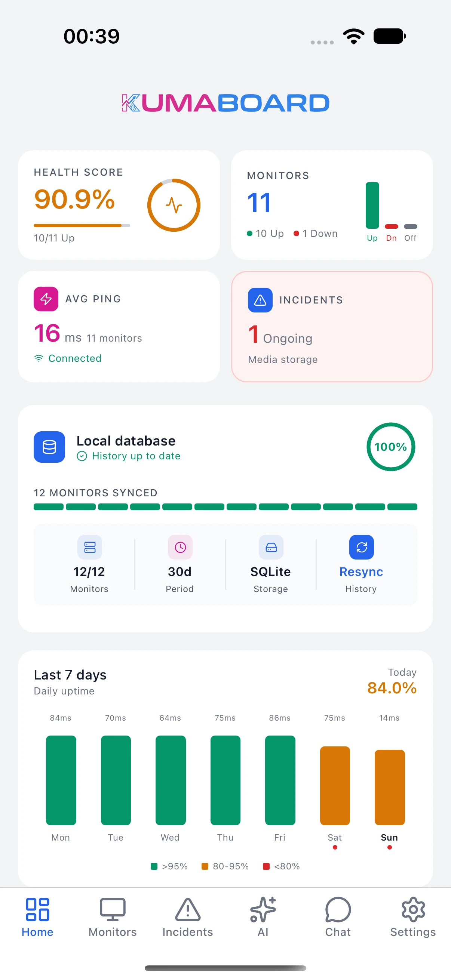451x980 pixels.
Task: Tap the Incidents warning icon
Action: point(260,300)
